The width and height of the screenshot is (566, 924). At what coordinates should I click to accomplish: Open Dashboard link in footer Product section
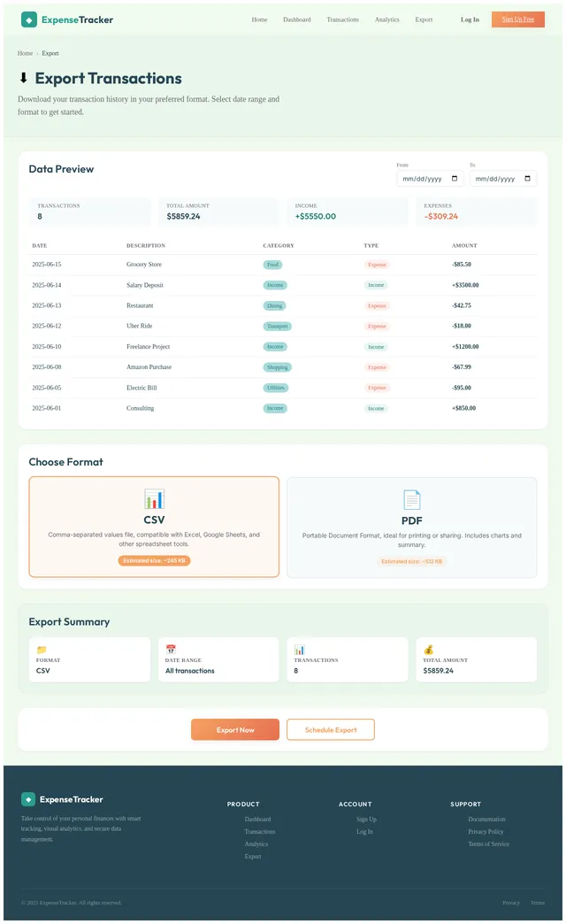point(258,819)
